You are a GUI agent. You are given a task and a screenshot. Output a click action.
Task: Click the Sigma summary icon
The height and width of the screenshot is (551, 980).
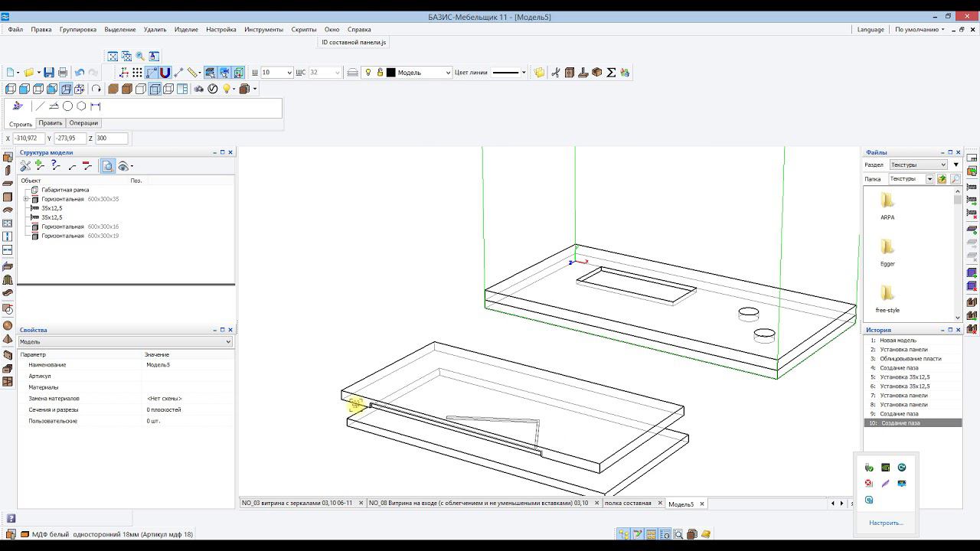click(x=611, y=73)
